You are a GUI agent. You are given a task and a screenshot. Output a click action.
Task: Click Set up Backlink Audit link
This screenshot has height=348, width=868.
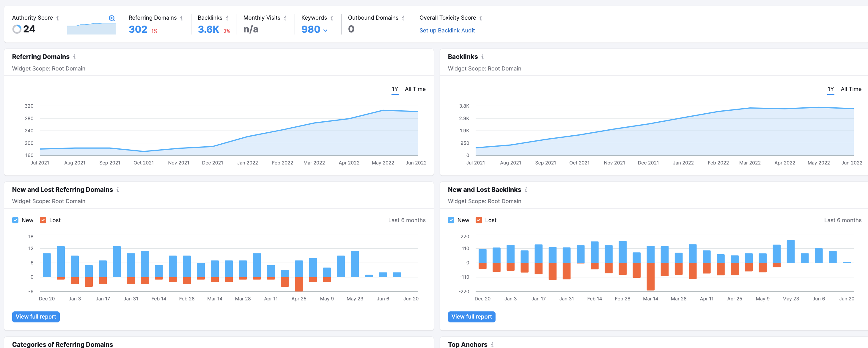pos(447,30)
